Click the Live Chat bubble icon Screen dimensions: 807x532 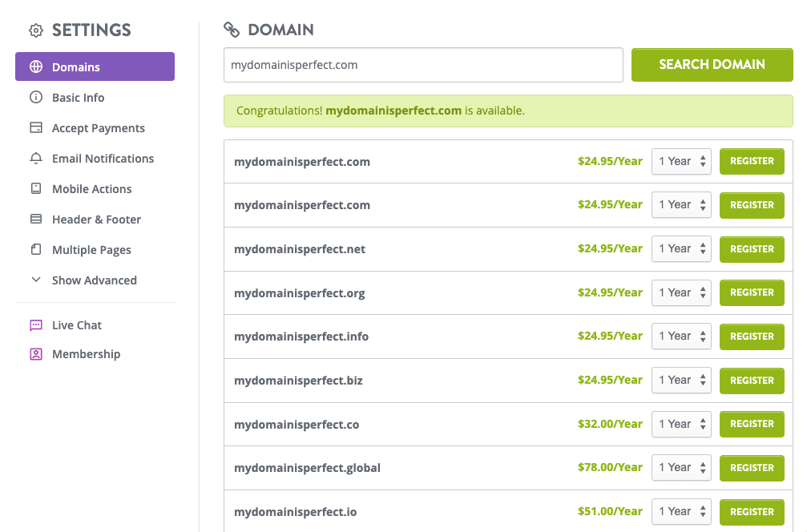point(36,325)
